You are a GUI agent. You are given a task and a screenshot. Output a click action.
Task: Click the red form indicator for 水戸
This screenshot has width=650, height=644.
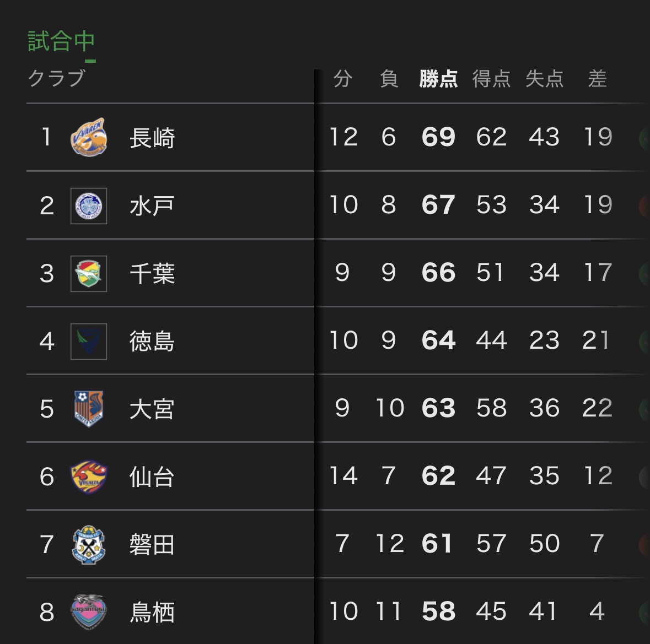coord(644,205)
